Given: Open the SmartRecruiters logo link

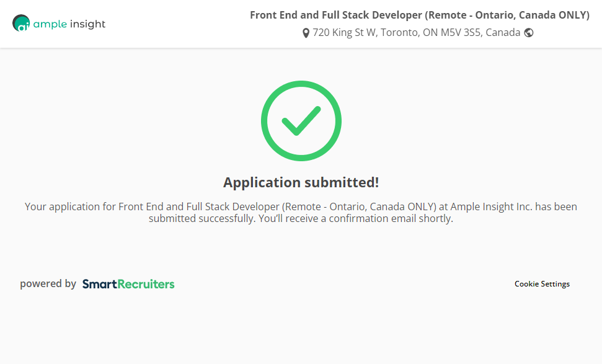Looking at the screenshot, I should tap(128, 284).
